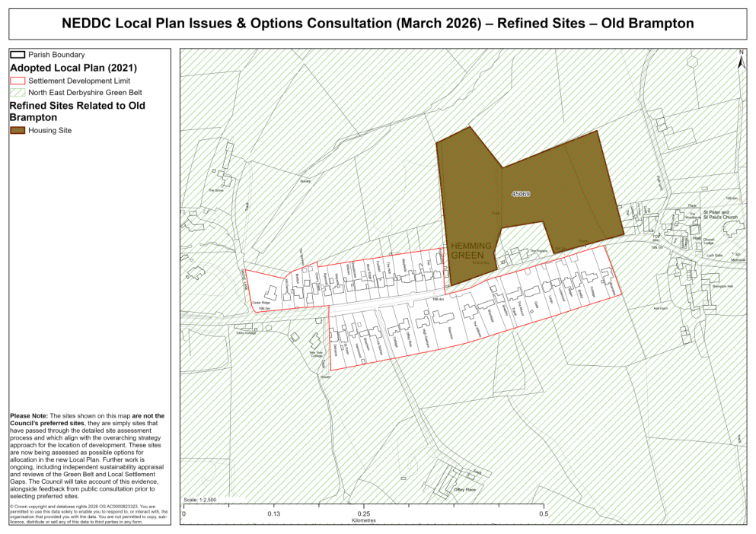Viewport: 756px width, 534px height.
Task: Expand the Refined Sites Related to Old Brampton section
Action: [x=76, y=110]
